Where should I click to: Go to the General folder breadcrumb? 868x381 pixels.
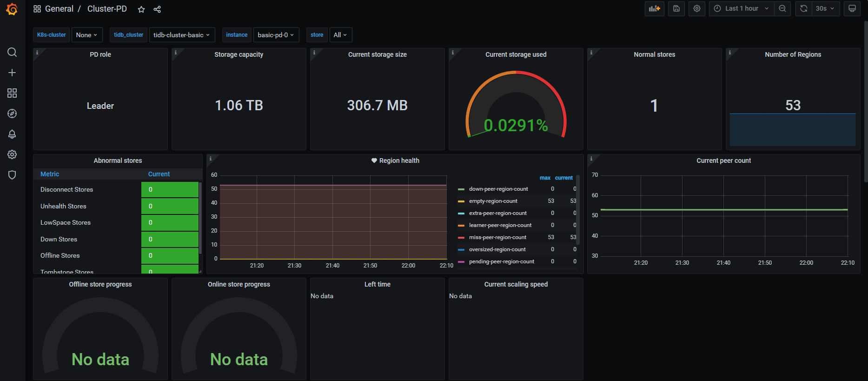click(x=59, y=9)
